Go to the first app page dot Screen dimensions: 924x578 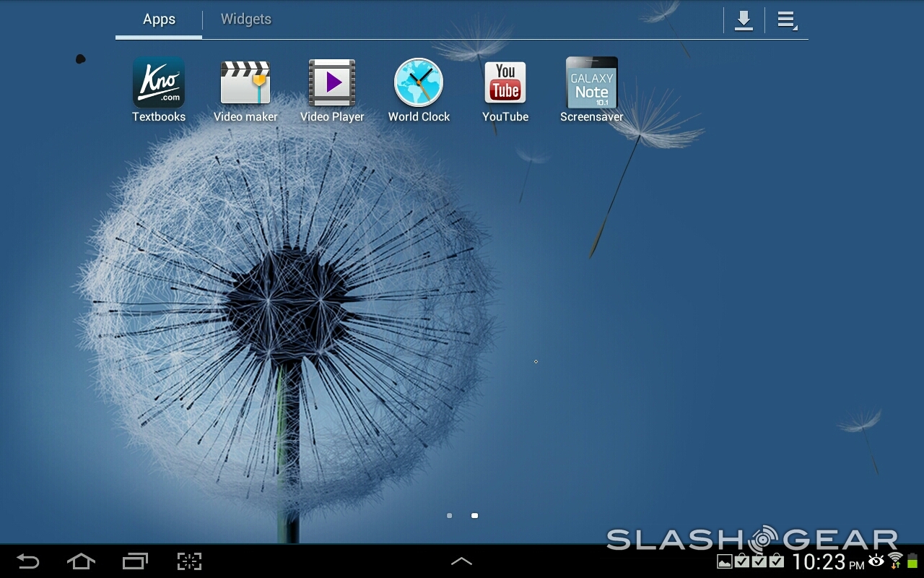tap(450, 516)
